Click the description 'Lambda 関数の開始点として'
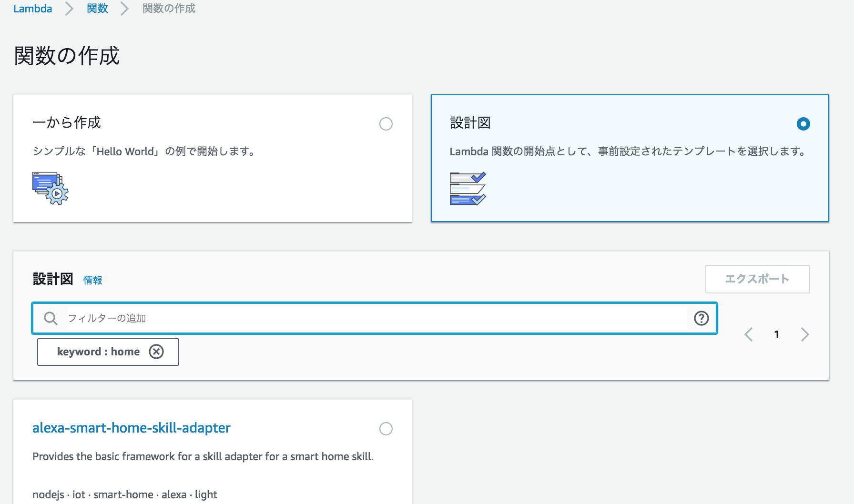 tap(628, 151)
